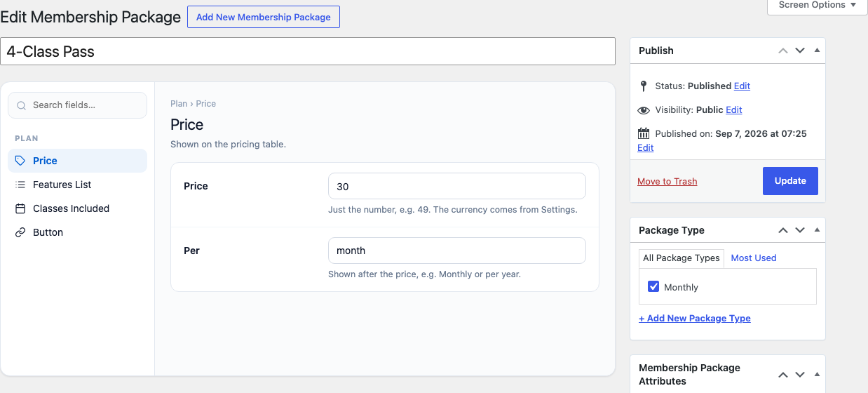Image resolution: width=868 pixels, height=393 pixels.
Task: Move Membership Package Attributes box up
Action: 783,375
